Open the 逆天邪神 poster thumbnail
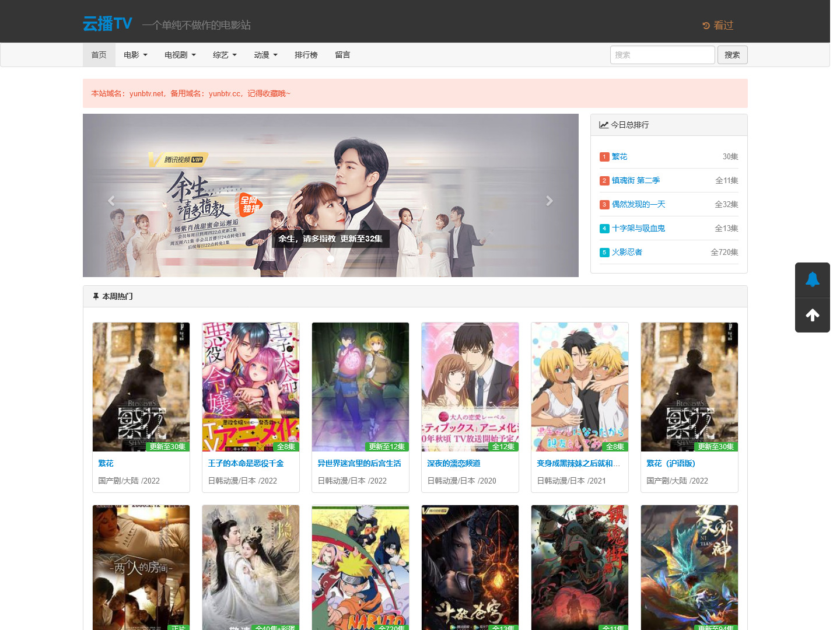The height and width of the screenshot is (630, 840). pyautogui.click(x=689, y=568)
